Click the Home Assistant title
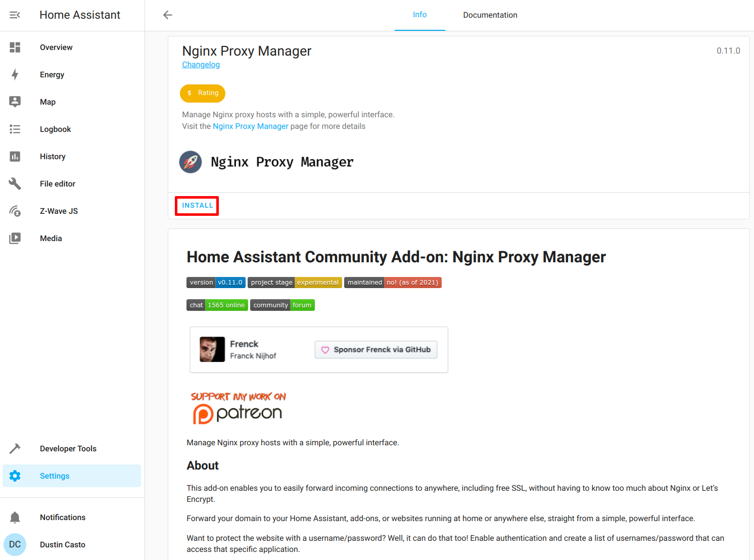 click(80, 15)
